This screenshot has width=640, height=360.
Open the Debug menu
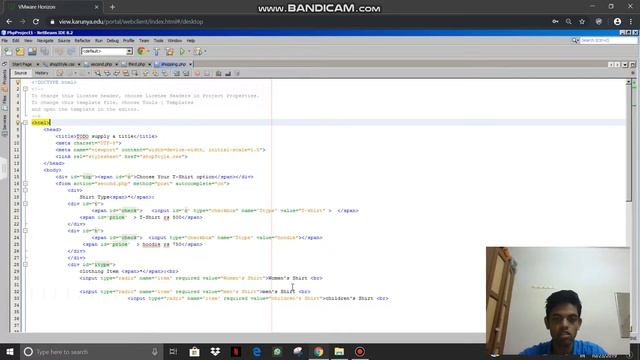point(112,41)
